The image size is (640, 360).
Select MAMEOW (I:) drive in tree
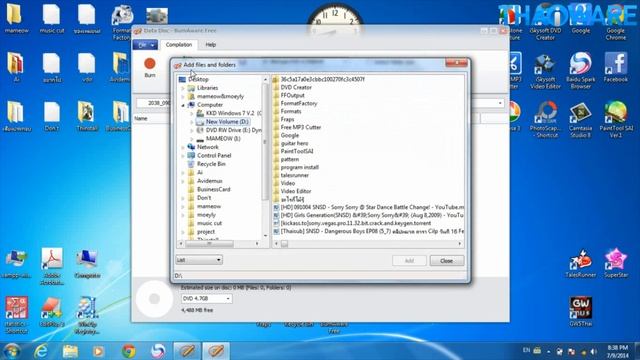point(223,139)
